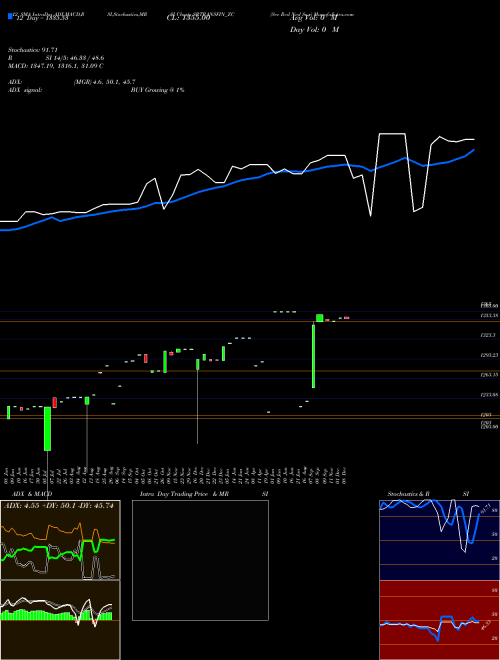Select 'Intra Day Trading Price & MR' title

[x=184, y=494]
